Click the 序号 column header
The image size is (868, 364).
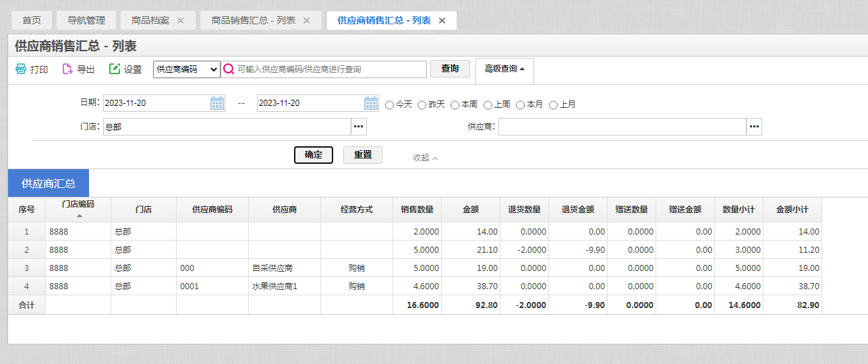(26, 210)
